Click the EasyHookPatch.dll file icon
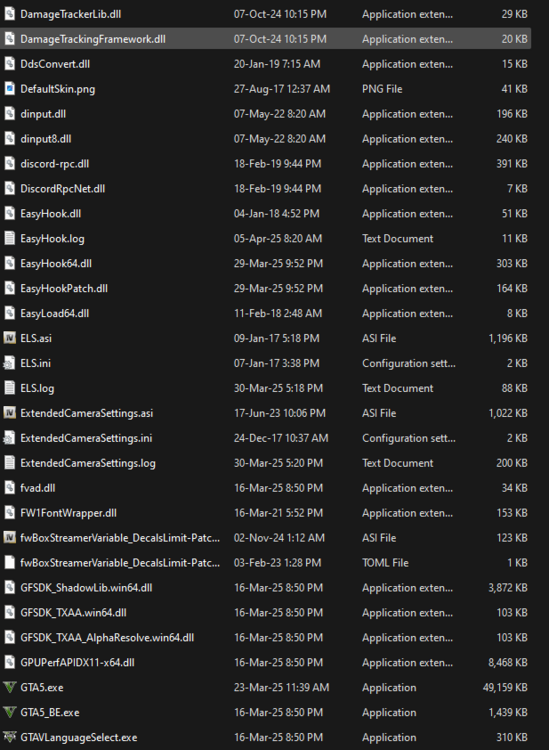 pos(9,288)
